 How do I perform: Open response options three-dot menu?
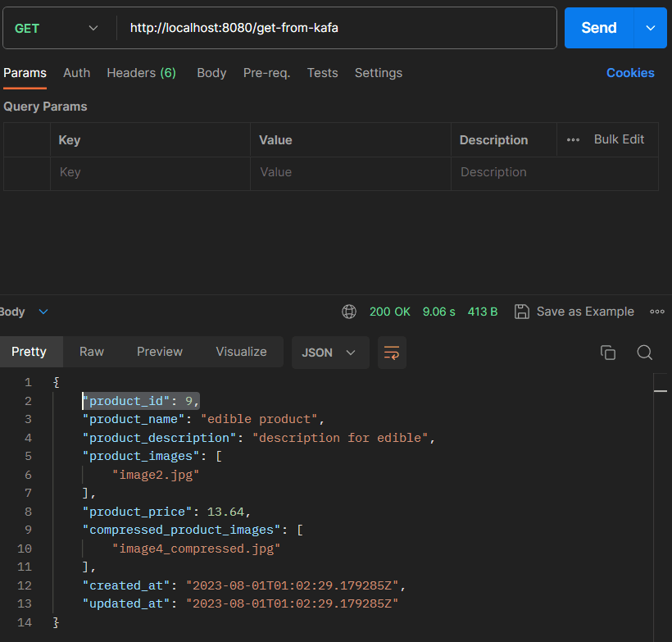click(657, 312)
